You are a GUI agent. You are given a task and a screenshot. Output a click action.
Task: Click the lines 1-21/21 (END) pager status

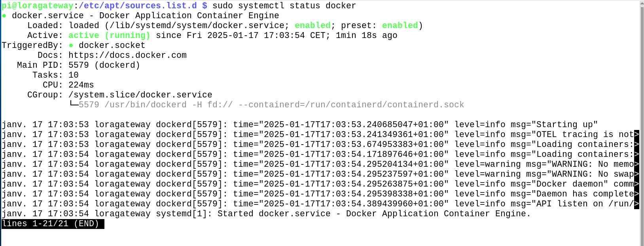point(52,224)
